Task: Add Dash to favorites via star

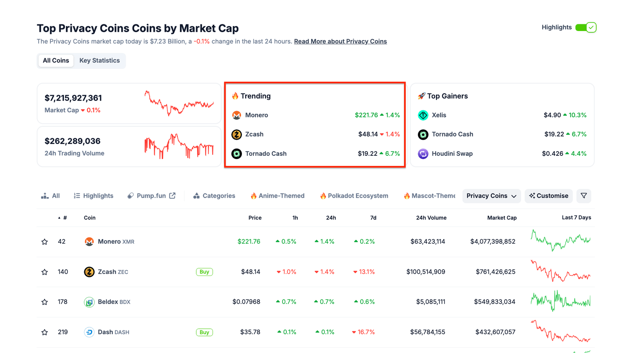Action: (44, 332)
